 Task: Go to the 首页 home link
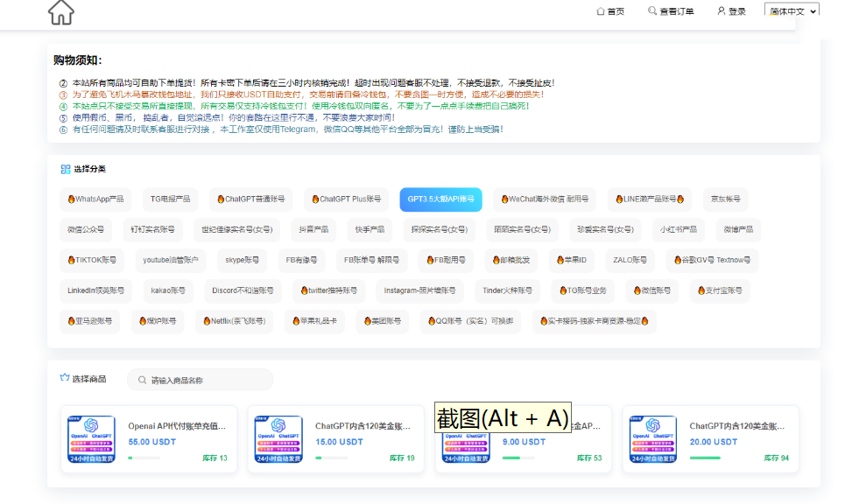tap(610, 11)
